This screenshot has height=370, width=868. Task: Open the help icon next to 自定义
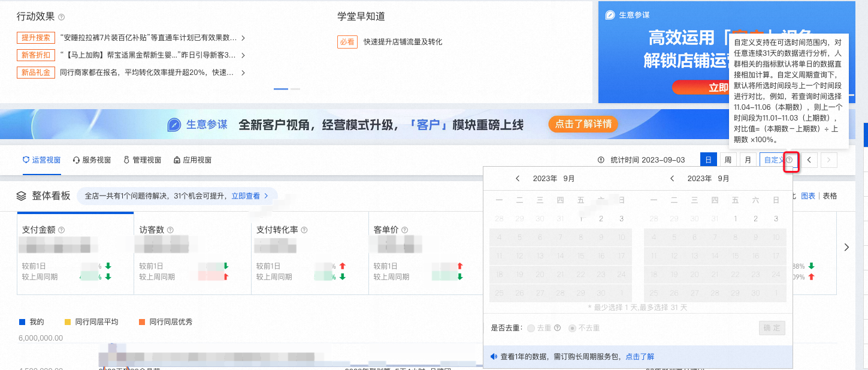click(790, 160)
